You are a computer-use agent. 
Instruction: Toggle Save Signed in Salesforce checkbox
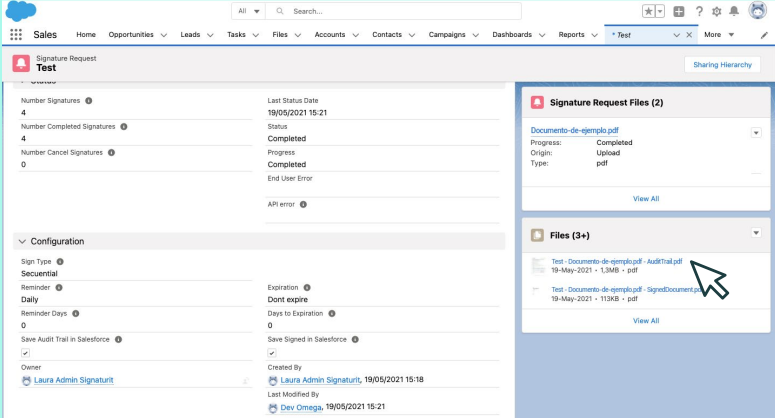(271, 353)
